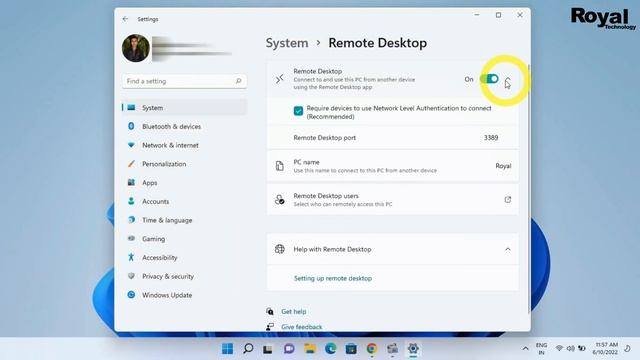Open Apps settings

pyautogui.click(x=184, y=183)
